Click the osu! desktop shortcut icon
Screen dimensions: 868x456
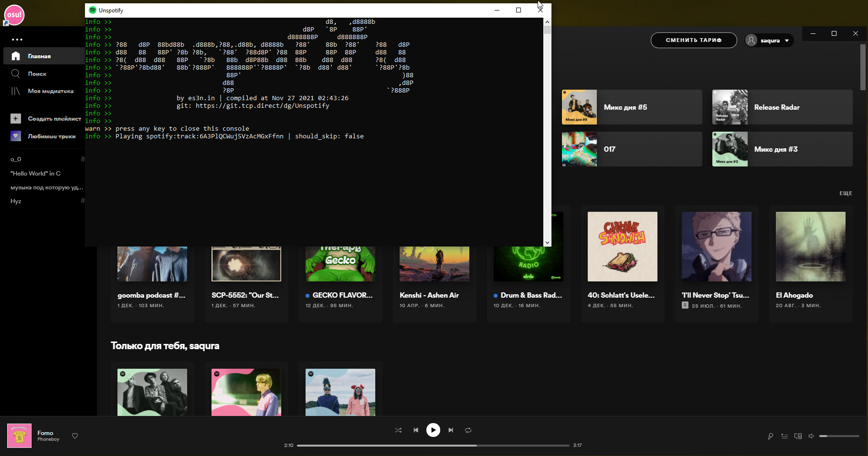click(x=14, y=14)
